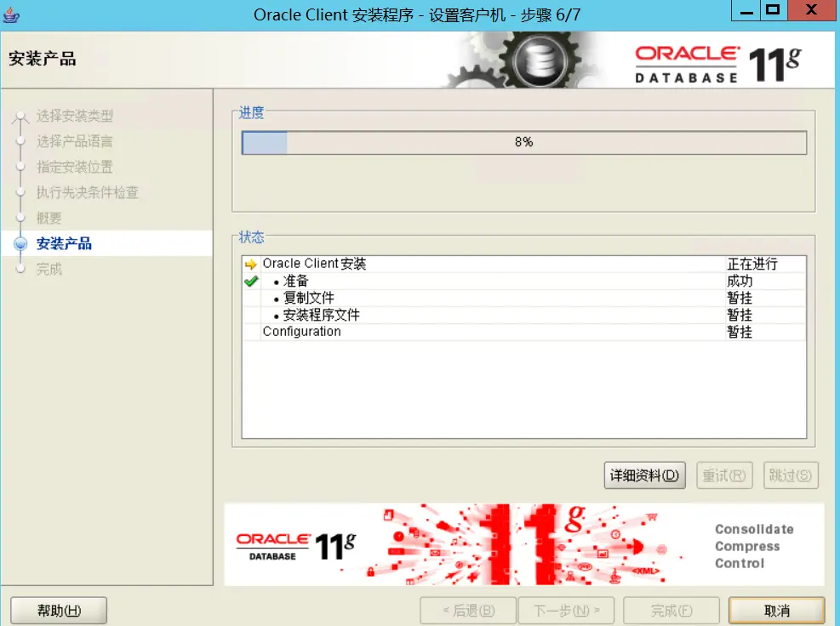Cancel installation with 取消 button
The width and height of the screenshot is (840, 626).
click(777, 611)
